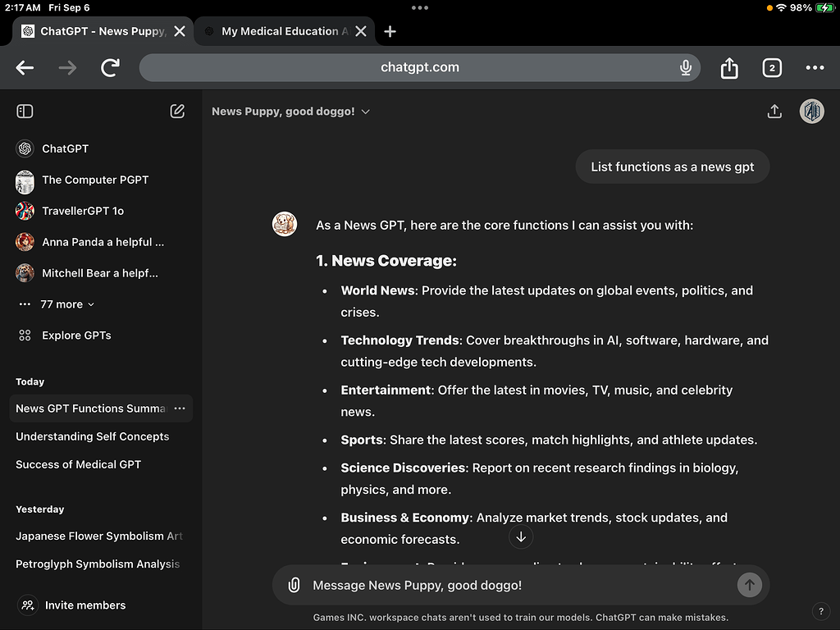The image size is (840, 630).
Task: Open options for News GPT Functions chat
Action: (180, 409)
